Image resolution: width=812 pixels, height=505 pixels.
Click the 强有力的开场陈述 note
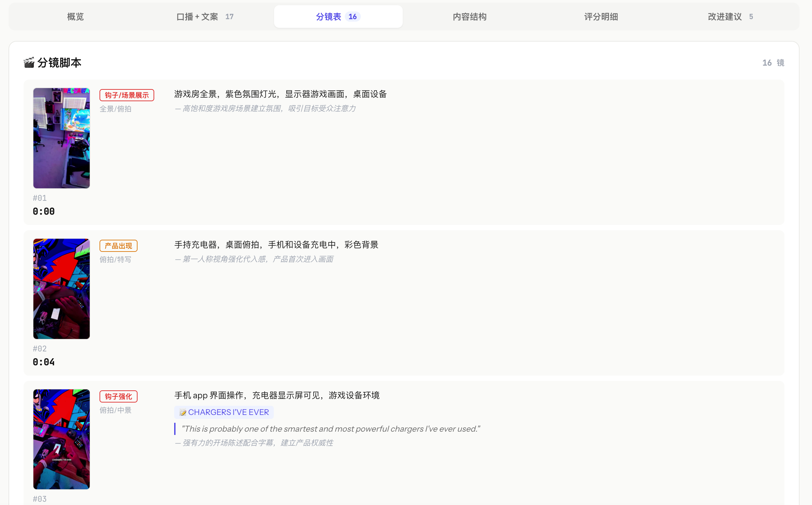pos(254,443)
